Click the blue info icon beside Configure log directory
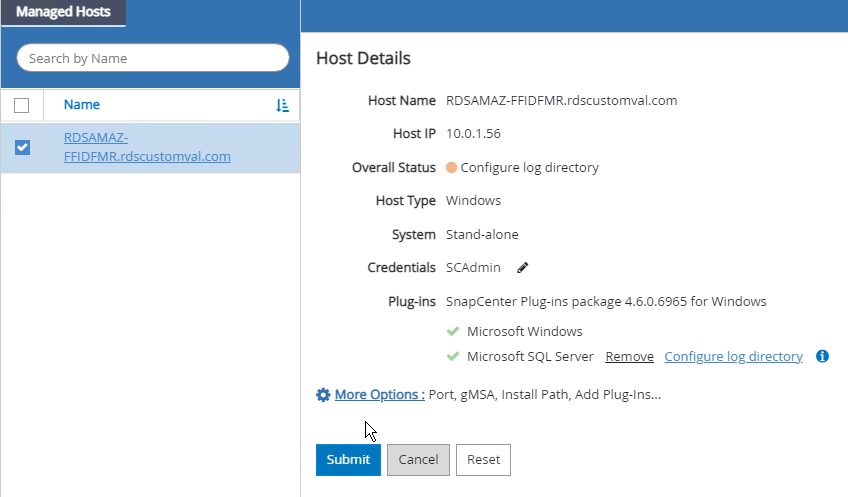 tap(822, 356)
